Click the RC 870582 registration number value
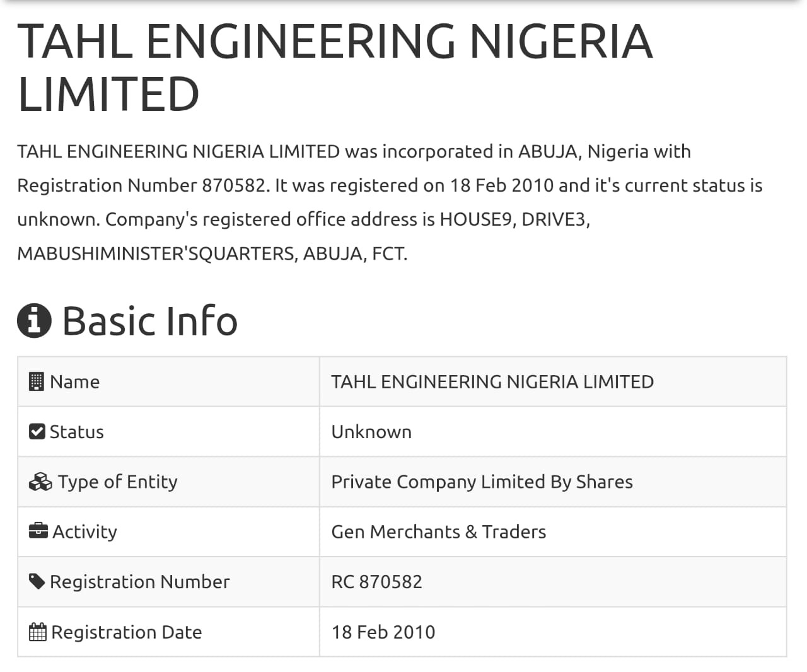The image size is (807, 672). [x=376, y=581]
